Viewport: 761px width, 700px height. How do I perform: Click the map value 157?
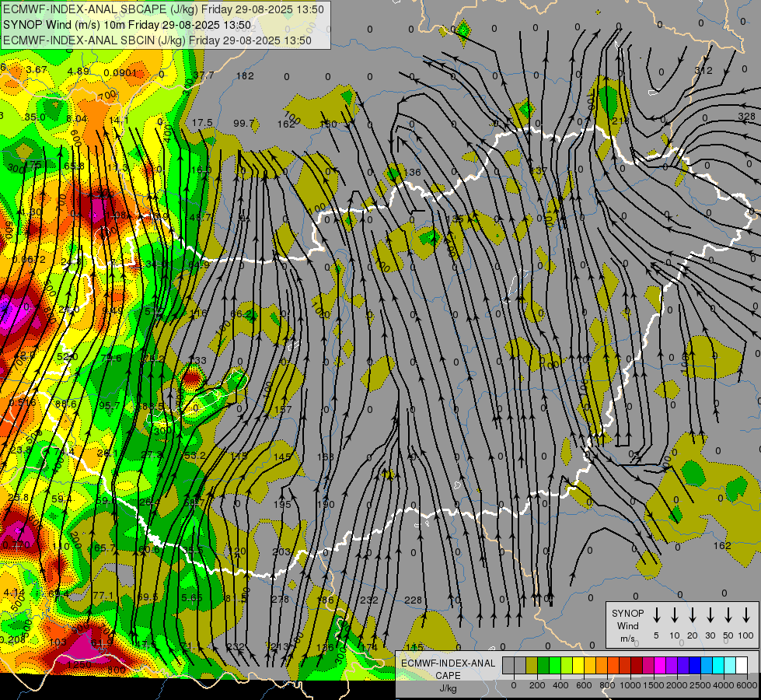[x=283, y=410]
